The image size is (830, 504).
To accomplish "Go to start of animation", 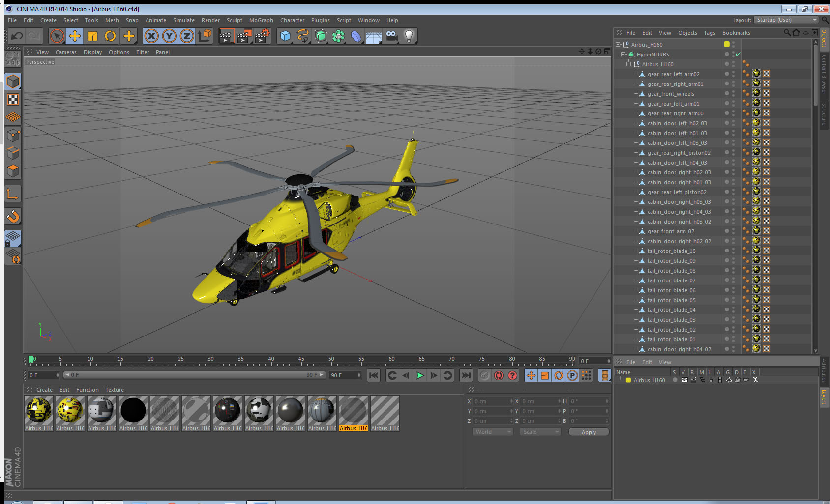I will (374, 375).
